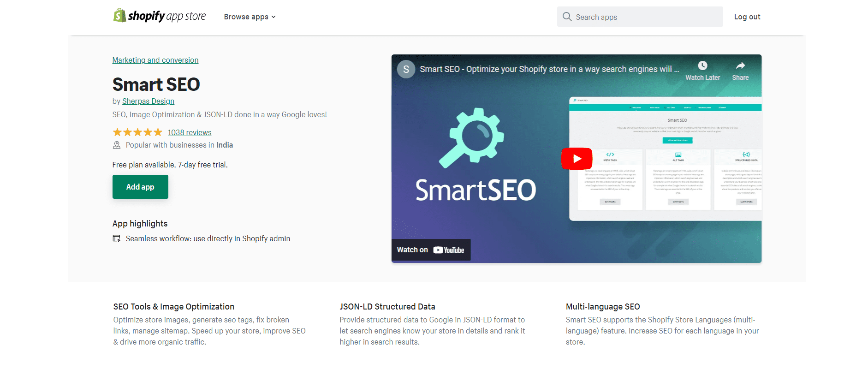
Task: Click the App highlights heading
Action: (140, 224)
